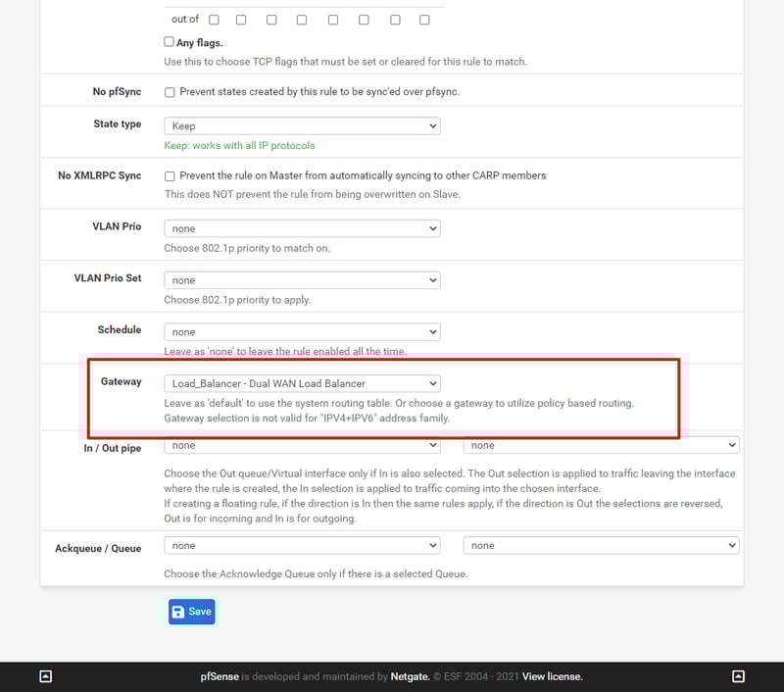This screenshot has width=784, height=692.
Task: Save the firewall rule
Action: click(x=191, y=612)
